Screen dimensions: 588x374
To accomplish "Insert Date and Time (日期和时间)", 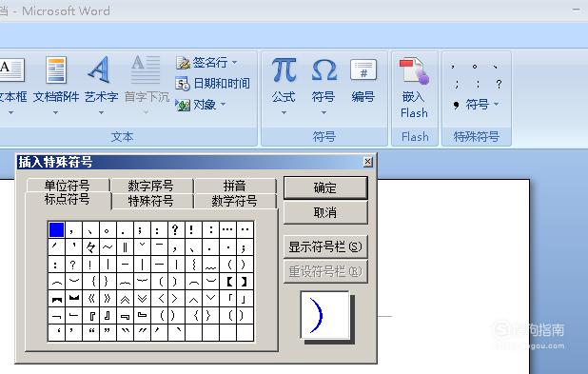I will pos(212,84).
